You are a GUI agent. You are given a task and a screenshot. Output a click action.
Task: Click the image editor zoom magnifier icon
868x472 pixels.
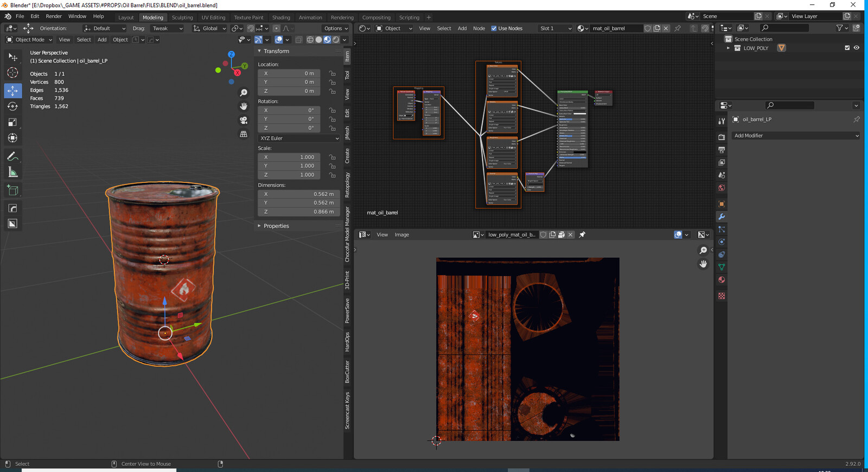(x=703, y=250)
